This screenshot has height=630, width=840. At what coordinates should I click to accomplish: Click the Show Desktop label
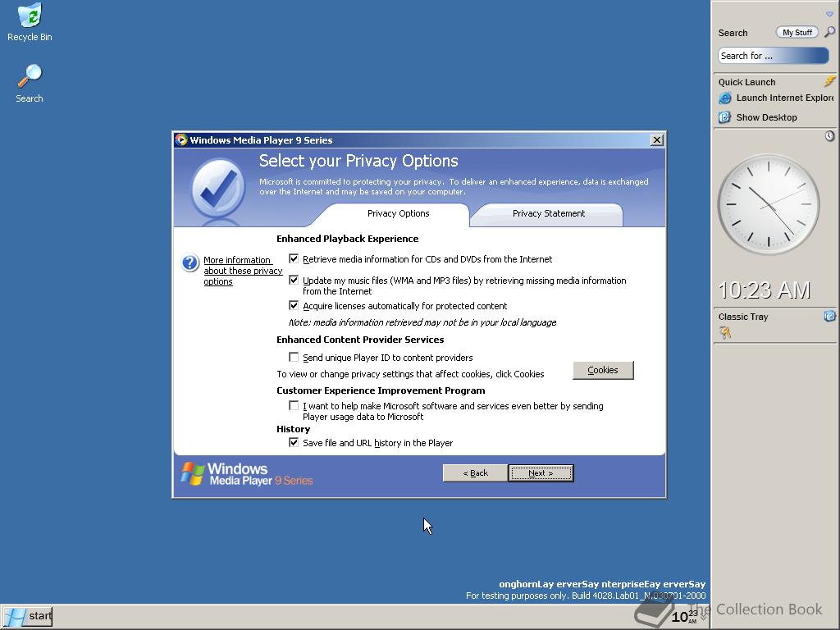click(767, 117)
